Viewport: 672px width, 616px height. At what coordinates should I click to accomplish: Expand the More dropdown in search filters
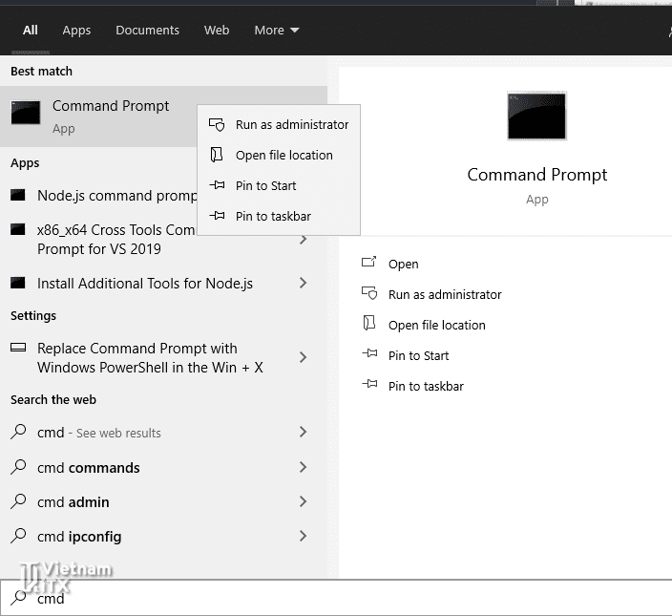(x=276, y=31)
